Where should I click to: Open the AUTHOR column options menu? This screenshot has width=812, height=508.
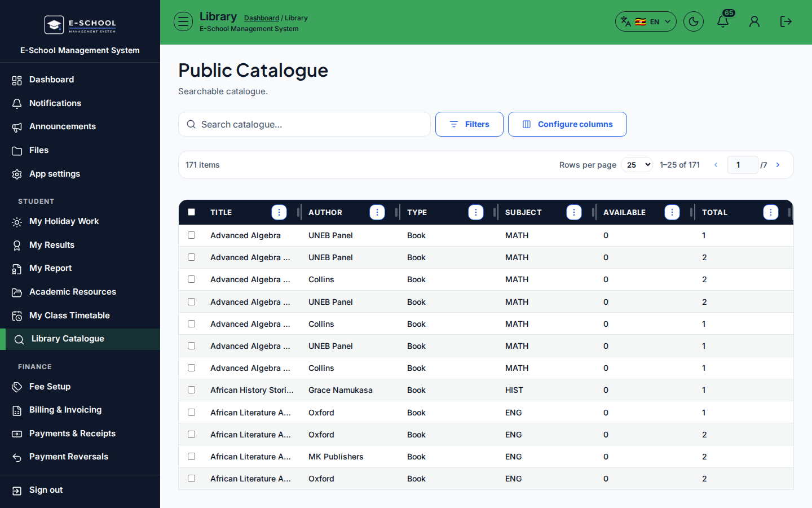tap(377, 212)
